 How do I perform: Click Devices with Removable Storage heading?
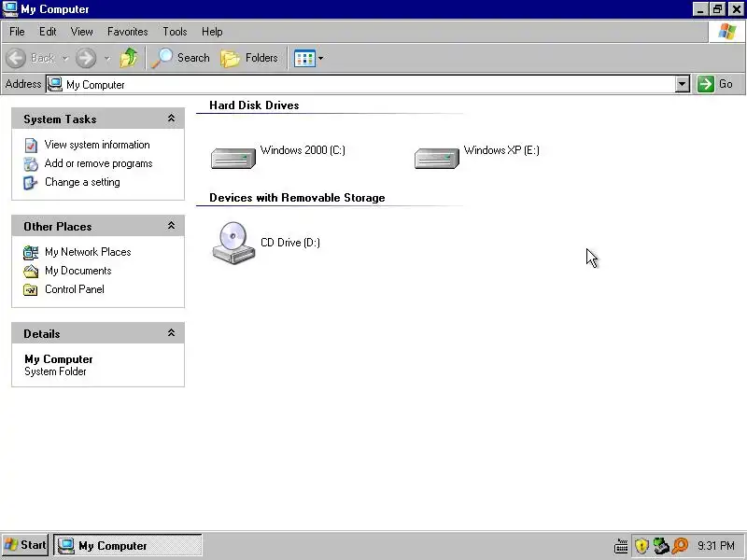point(297,198)
